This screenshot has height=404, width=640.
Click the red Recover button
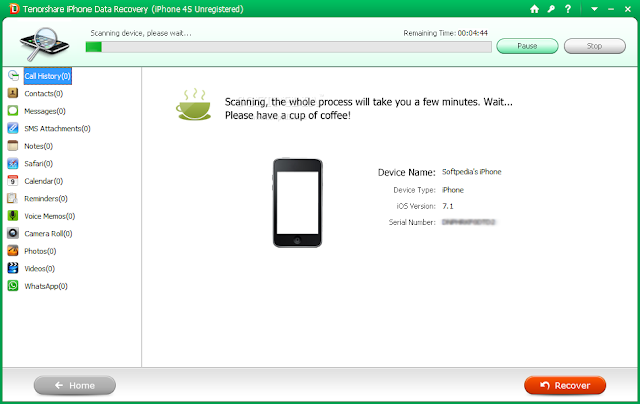[x=565, y=385]
